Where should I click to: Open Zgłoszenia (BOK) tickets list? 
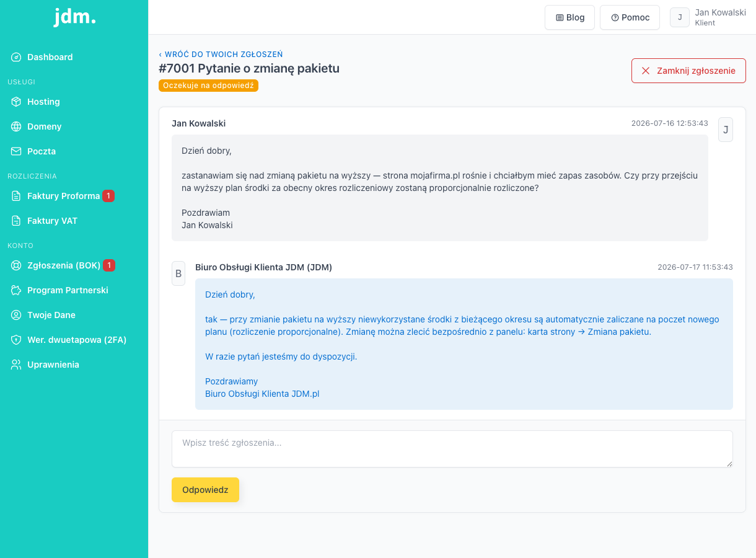pos(74,265)
